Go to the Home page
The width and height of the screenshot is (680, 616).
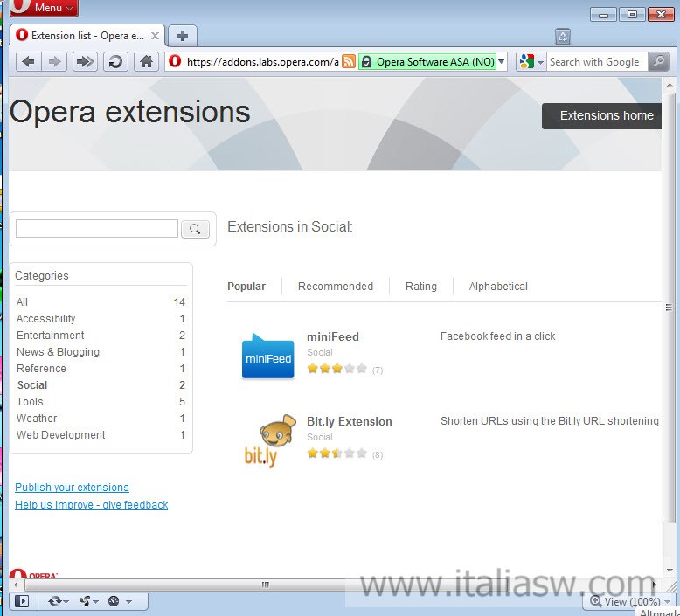point(147,61)
